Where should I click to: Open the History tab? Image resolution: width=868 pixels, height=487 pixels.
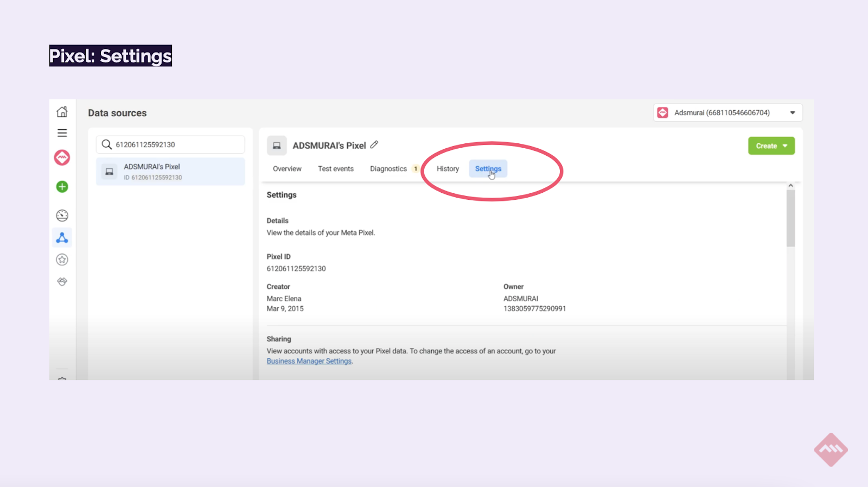[x=448, y=169]
